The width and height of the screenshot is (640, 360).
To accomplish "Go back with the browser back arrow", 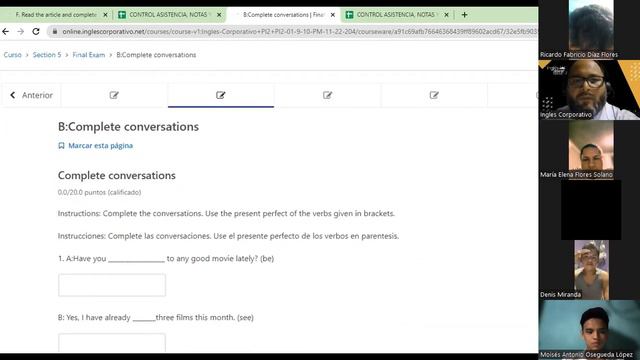I will point(6,31).
